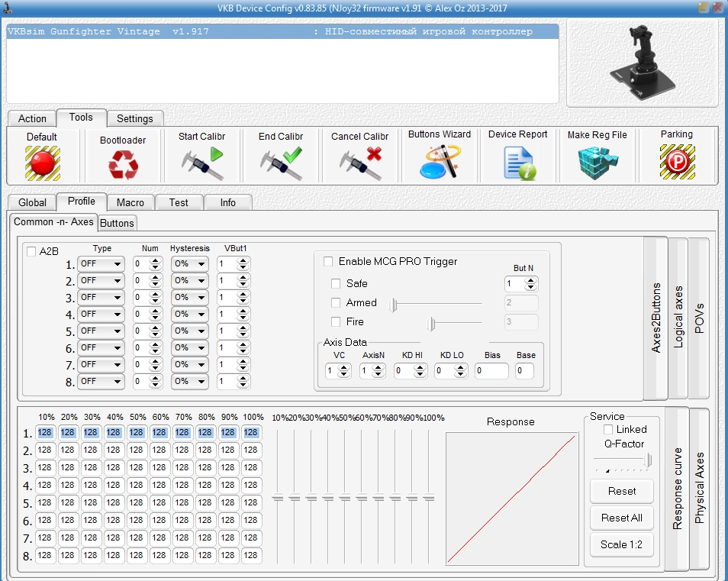
Task: Click the Make Reg File icon
Action: coord(597,162)
